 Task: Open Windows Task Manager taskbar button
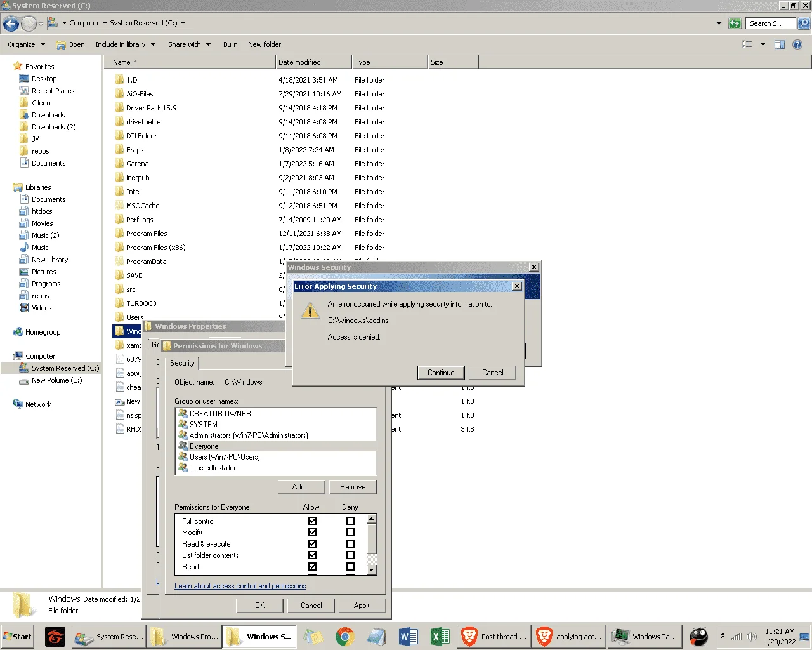645,637
